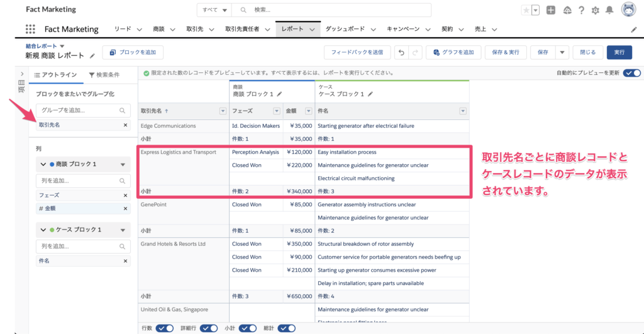Open the favorites list dropdown arrow
Screen dimensions: 644x334
(x=535, y=10)
